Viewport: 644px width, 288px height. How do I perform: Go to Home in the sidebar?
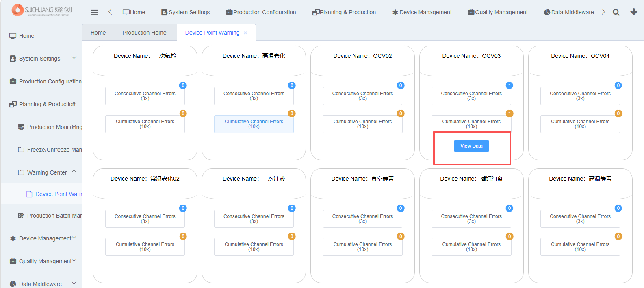point(26,36)
